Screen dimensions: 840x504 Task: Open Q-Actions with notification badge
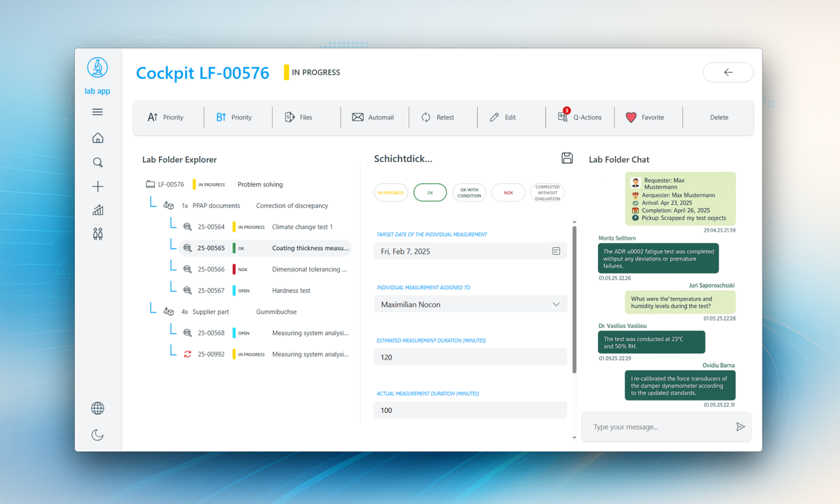tap(580, 117)
